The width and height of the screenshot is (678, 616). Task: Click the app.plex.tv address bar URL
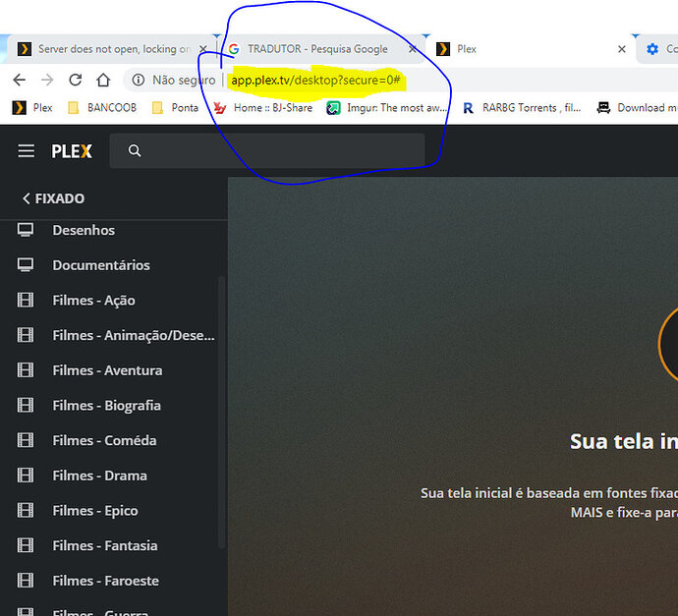(x=315, y=80)
